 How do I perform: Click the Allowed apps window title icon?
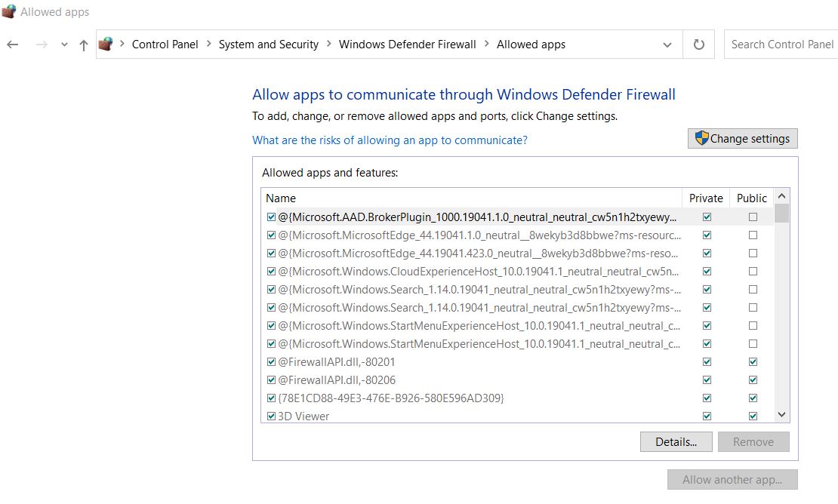pyautogui.click(x=8, y=11)
